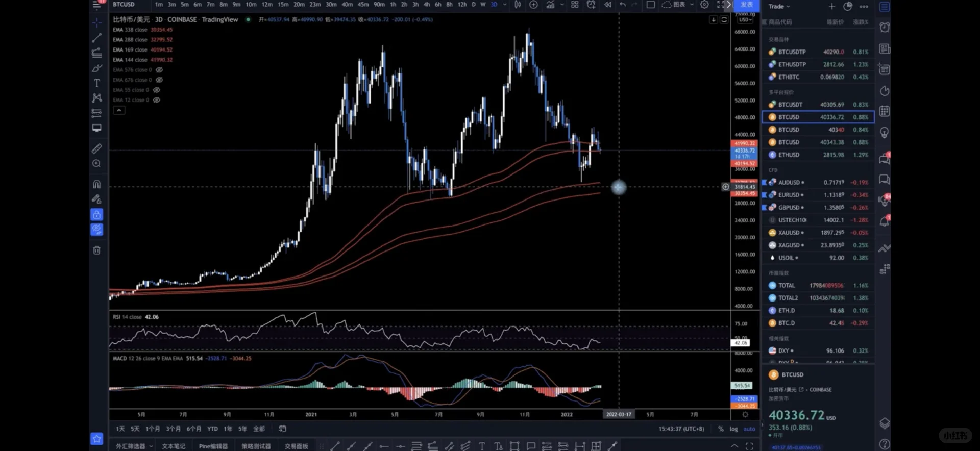Screen dimensions: 980x451
Task: Select the trend line drawing tool
Action: 96,38
